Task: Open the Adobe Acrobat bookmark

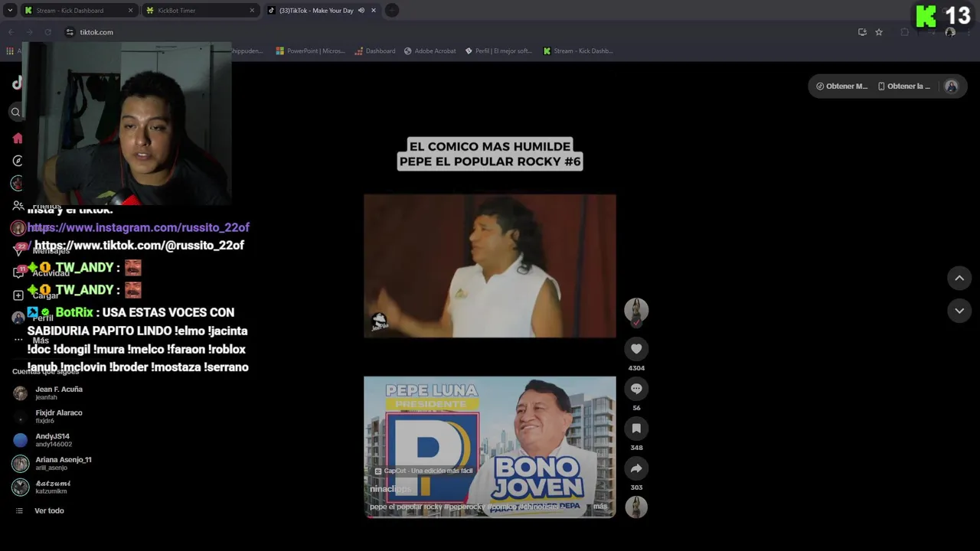Action: [x=430, y=51]
